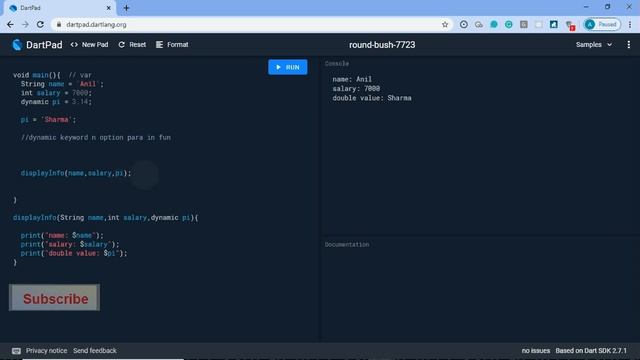
Task: Open DartPad three-dot more menu
Action: [x=629, y=44]
